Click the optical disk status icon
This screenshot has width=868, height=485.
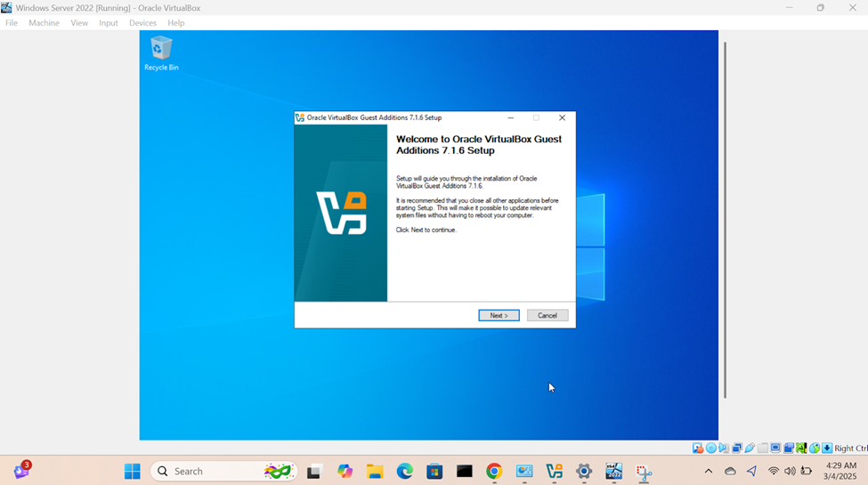coord(710,448)
